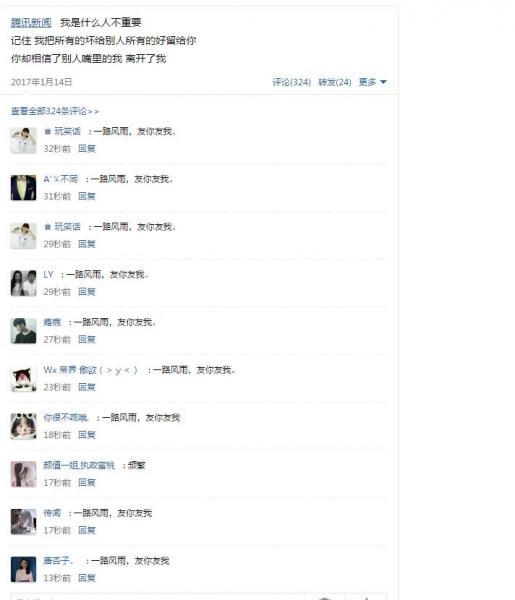Open the 腾讯新闻 source link
Image resolution: width=515 pixels, height=600 pixels.
tap(31, 23)
